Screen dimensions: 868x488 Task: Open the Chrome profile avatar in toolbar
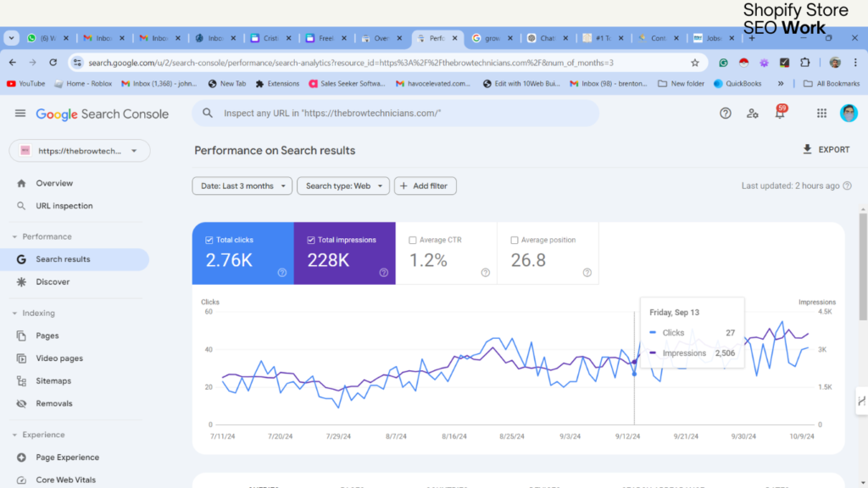tap(835, 63)
